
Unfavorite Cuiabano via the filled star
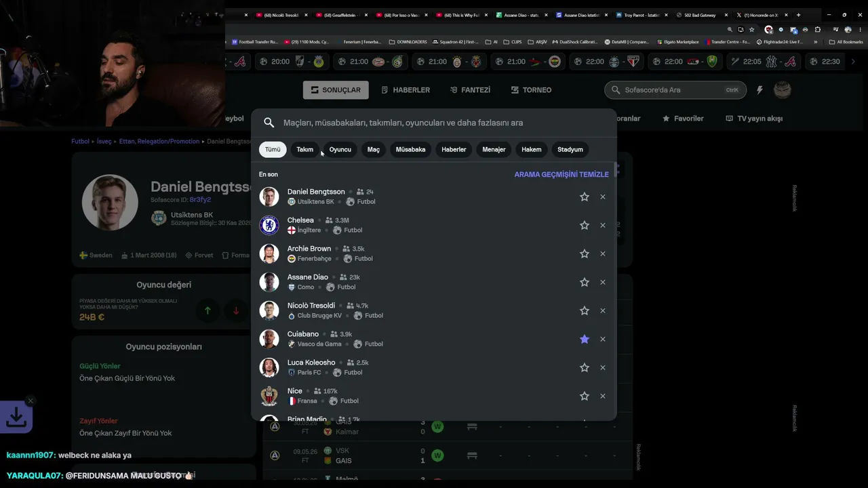pyautogui.click(x=585, y=339)
